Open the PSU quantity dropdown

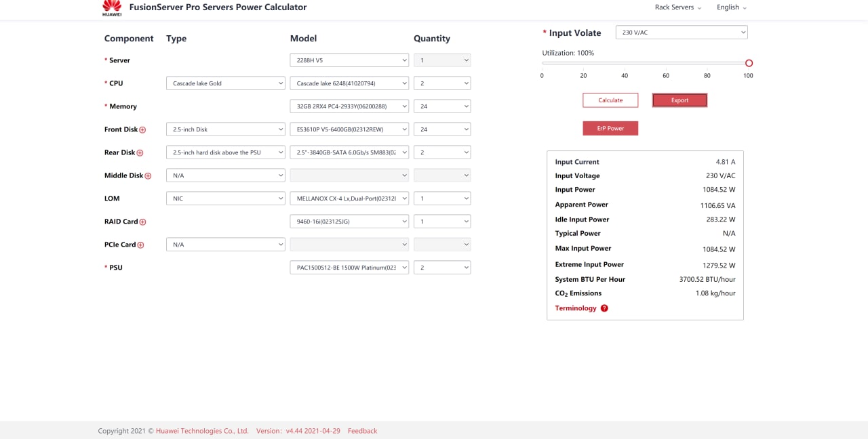click(x=442, y=268)
